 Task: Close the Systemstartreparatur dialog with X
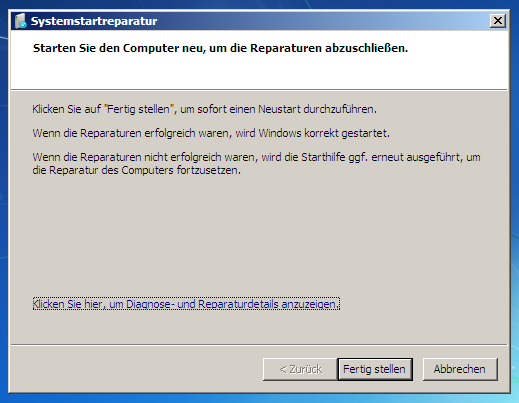[498, 21]
